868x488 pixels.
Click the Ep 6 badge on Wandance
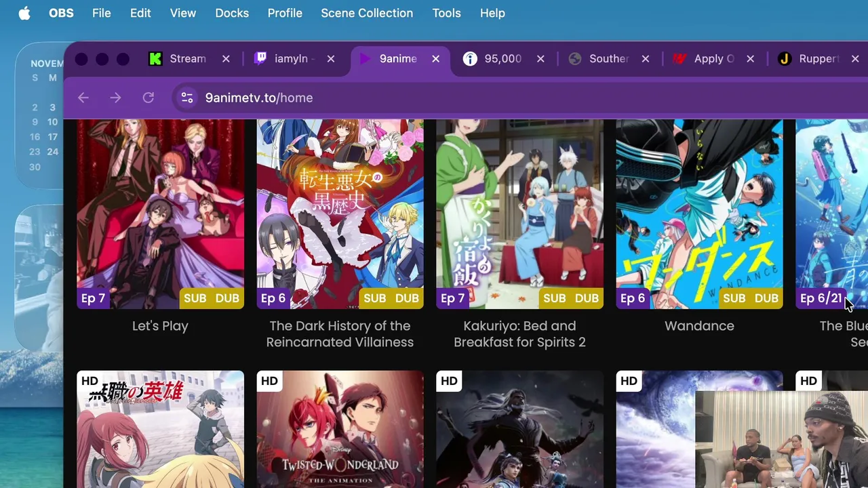tap(632, 298)
